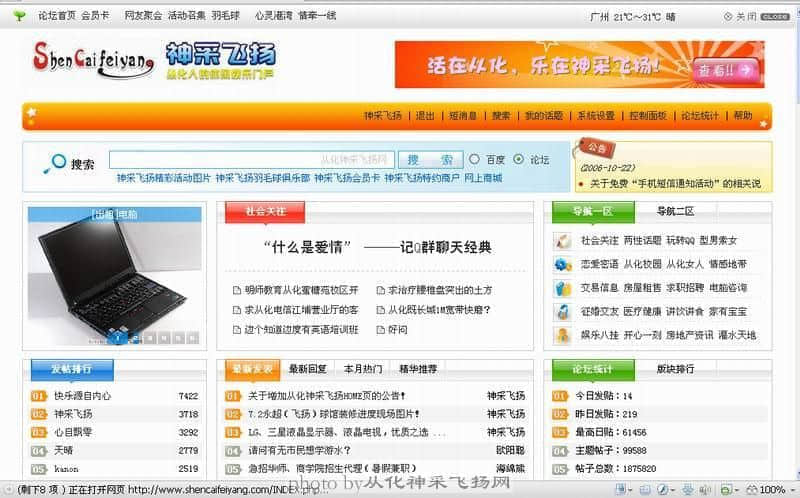Select slide number 1 in the laptop slideshow
Screen dimensions: 800x498
(x=117, y=338)
